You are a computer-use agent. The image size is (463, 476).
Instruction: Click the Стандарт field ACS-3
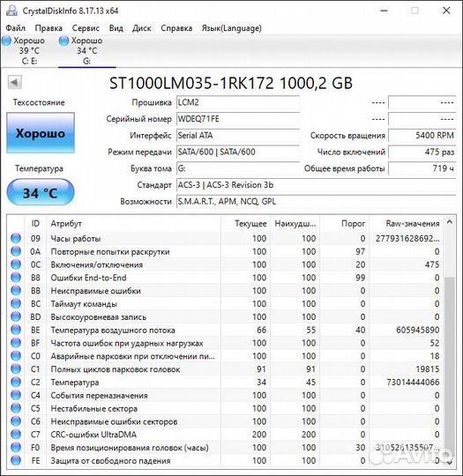pyautogui.click(x=317, y=185)
